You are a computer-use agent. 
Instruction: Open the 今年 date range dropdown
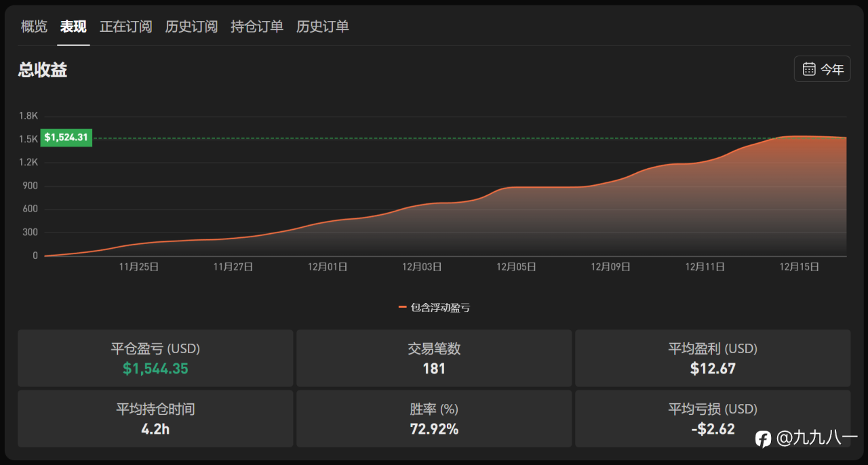pyautogui.click(x=822, y=68)
